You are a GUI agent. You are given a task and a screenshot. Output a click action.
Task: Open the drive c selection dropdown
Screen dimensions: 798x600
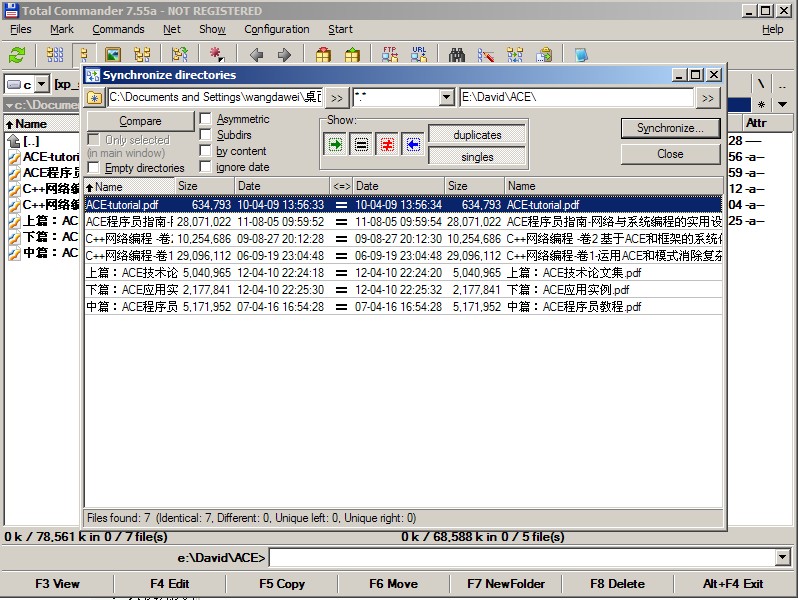pyautogui.click(x=41, y=85)
